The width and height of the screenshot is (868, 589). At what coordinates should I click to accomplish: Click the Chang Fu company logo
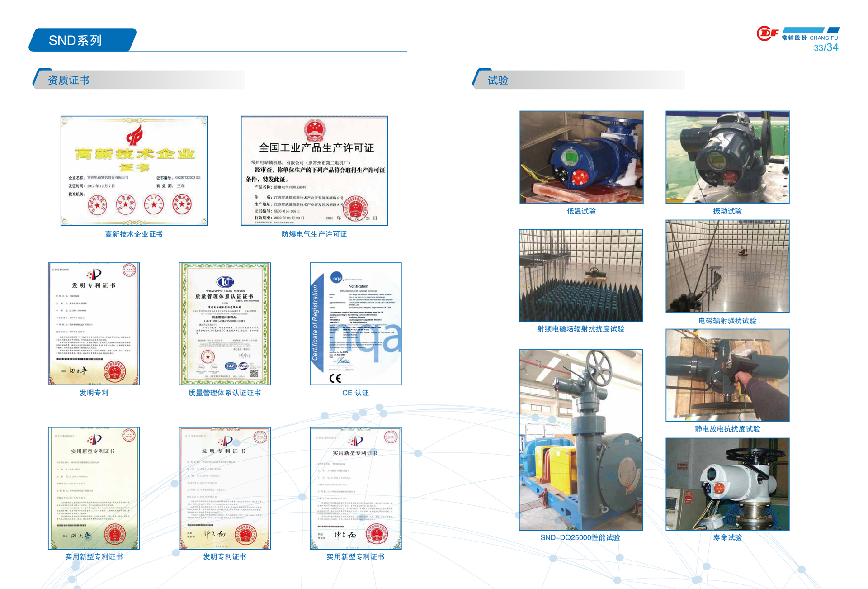[768, 33]
